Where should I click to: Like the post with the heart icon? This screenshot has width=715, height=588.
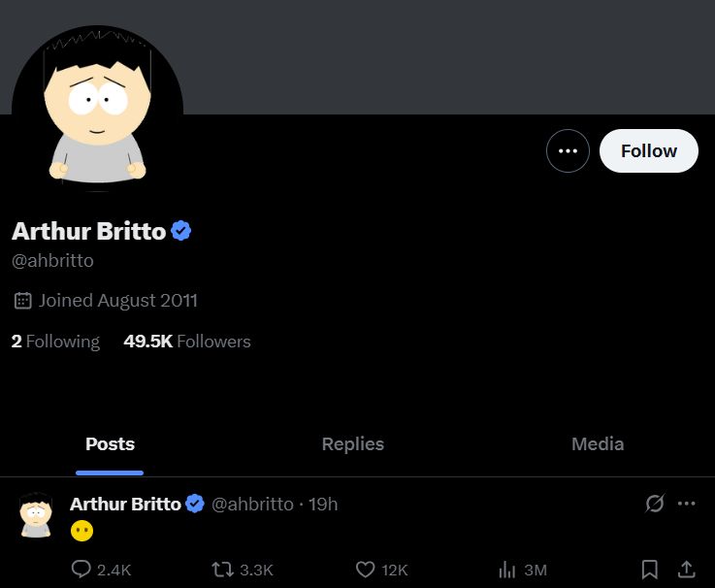point(366,570)
